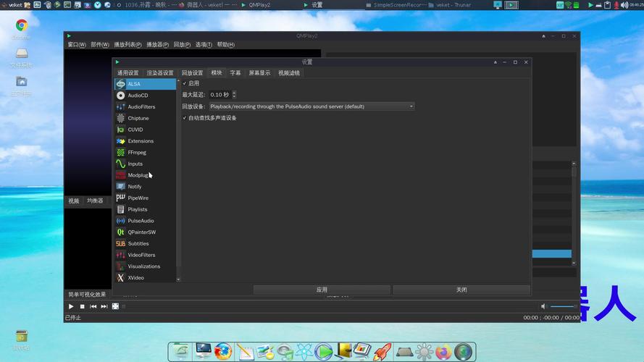Viewport: 644px width, 362px height.
Task: Toggle the 启用 (enable) checkbox
Action: point(191,83)
